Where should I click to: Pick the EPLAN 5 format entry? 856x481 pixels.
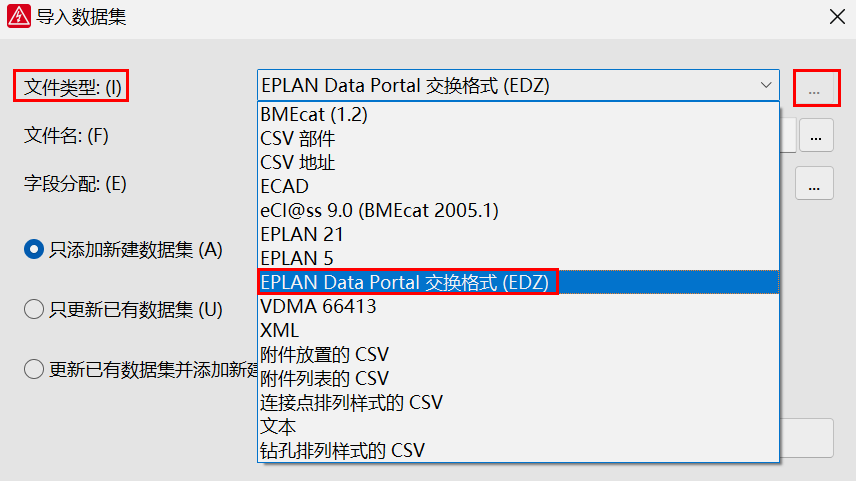(x=296, y=259)
